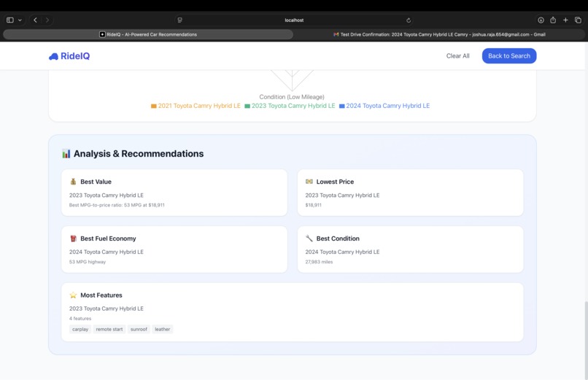The image size is (588, 380).
Task: Click the 27,983 miles value
Action: pos(319,262)
